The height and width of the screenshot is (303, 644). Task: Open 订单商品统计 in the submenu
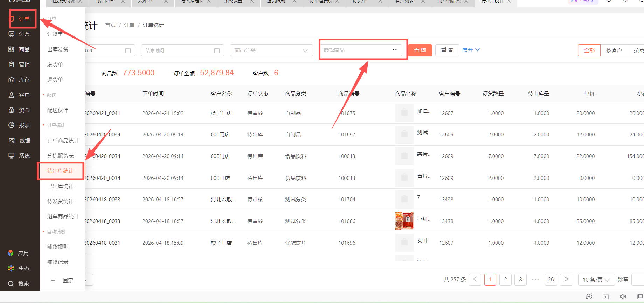point(63,141)
